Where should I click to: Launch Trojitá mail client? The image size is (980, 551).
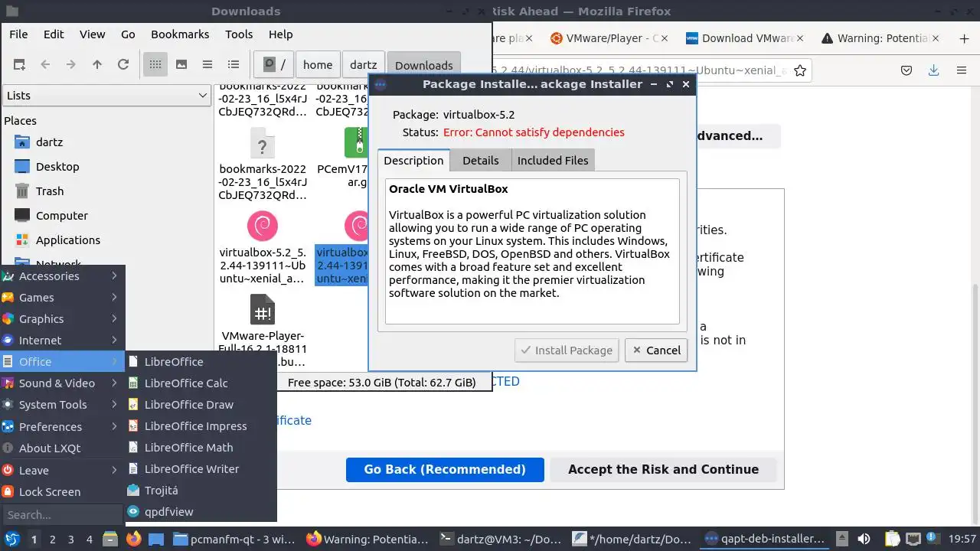tap(200, 490)
